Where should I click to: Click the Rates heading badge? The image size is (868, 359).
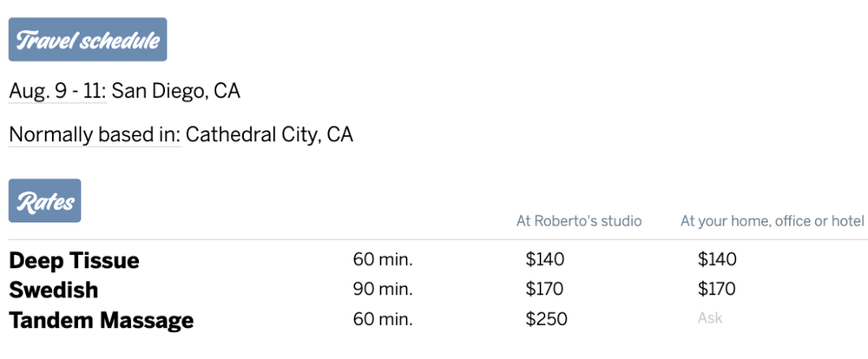pos(45,201)
